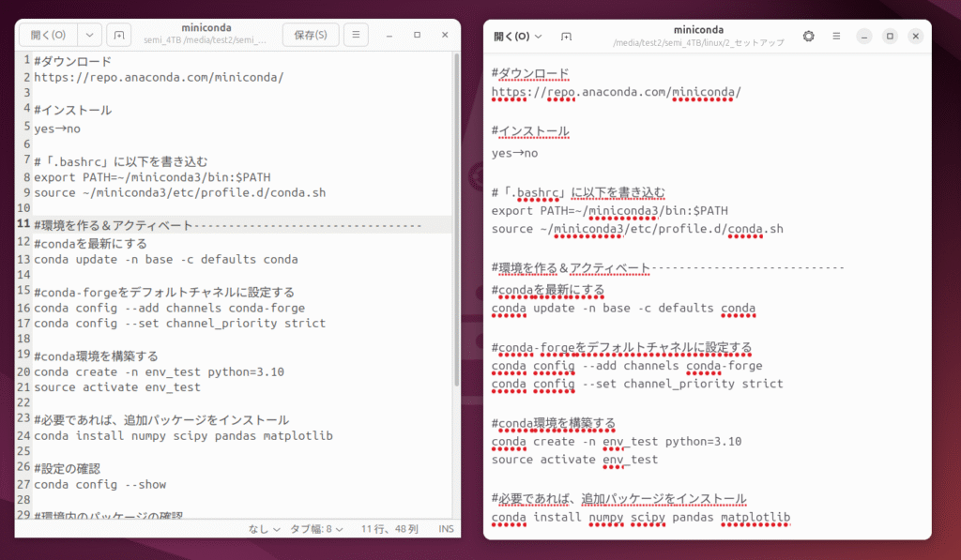This screenshot has width=961, height=560.
Task: Click channel_priority strict line in left editor
Action: [179, 323]
